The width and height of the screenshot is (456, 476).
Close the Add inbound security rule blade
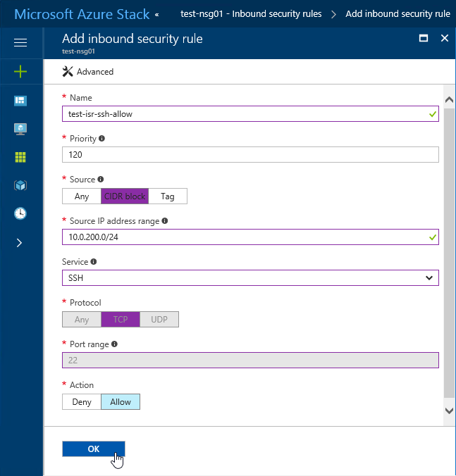445,38
